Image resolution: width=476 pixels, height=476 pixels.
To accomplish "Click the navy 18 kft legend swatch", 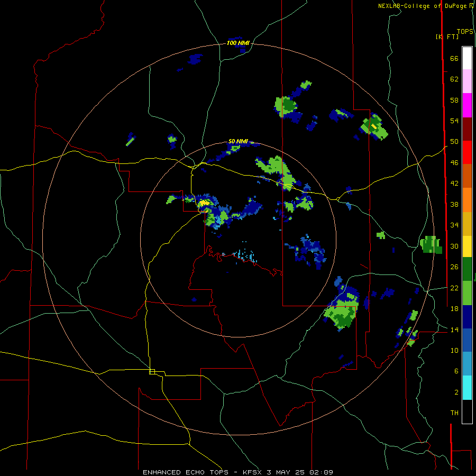I will click(467, 317).
